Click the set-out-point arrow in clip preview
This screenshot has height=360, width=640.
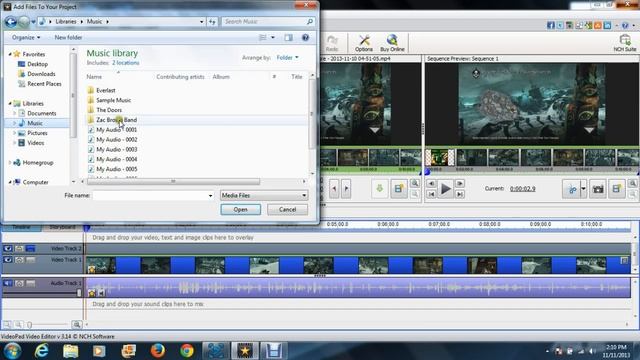pyautogui.click(x=346, y=189)
